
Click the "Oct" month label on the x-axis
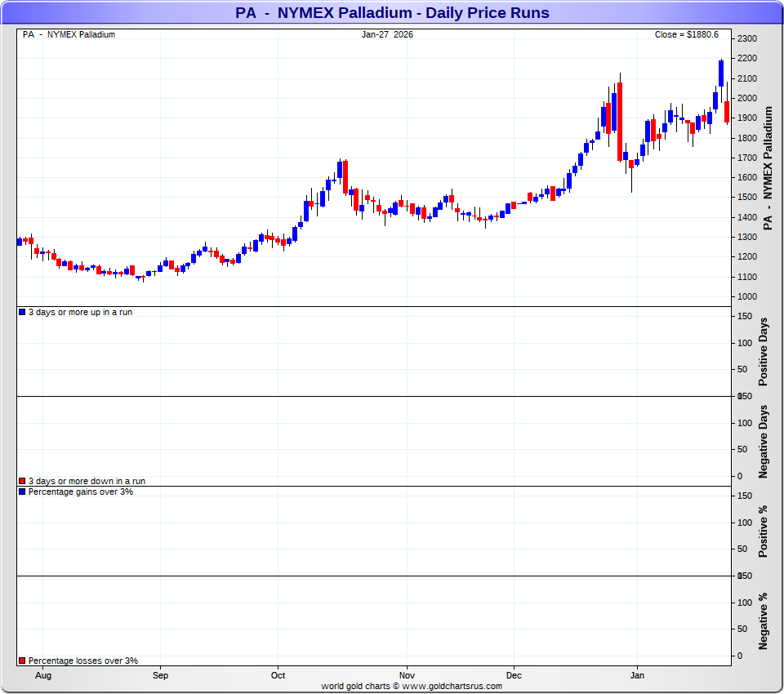(x=278, y=675)
